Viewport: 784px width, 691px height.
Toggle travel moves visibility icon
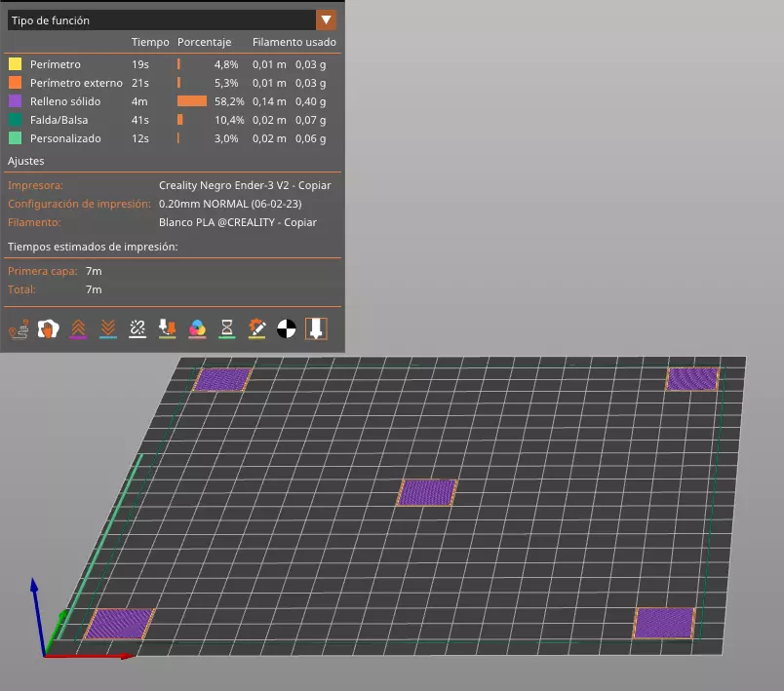pos(19,329)
